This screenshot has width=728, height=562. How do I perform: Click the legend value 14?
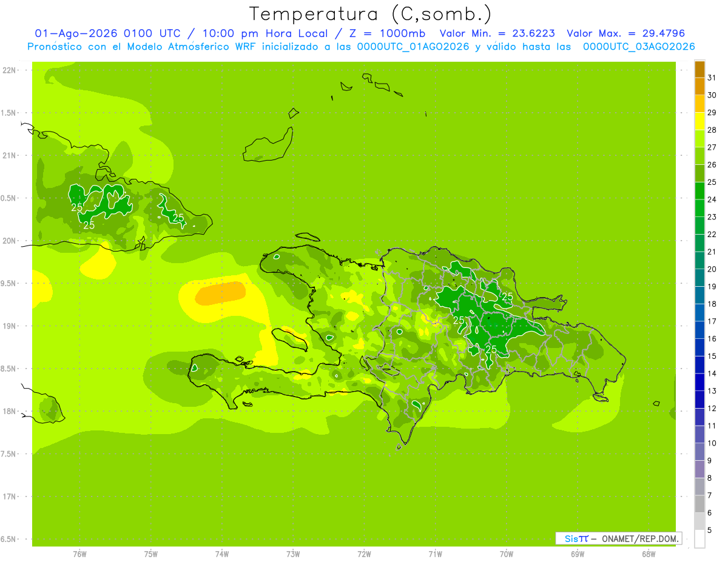712,373
